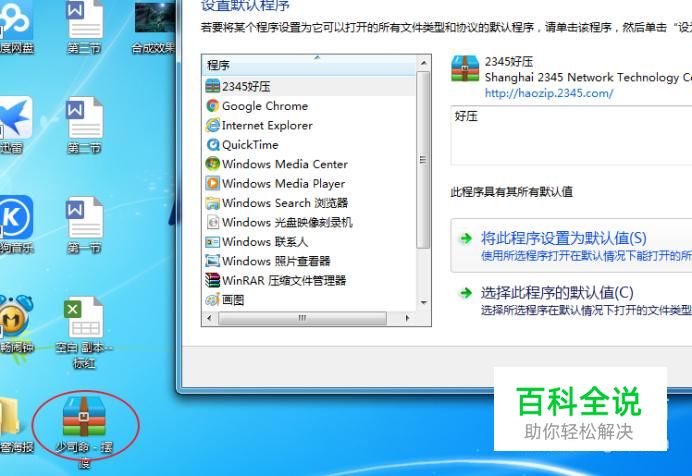This screenshot has width=692, height=476.
Task: Click the WinRAR 压缩文件管理器 icon
Action: (x=213, y=280)
